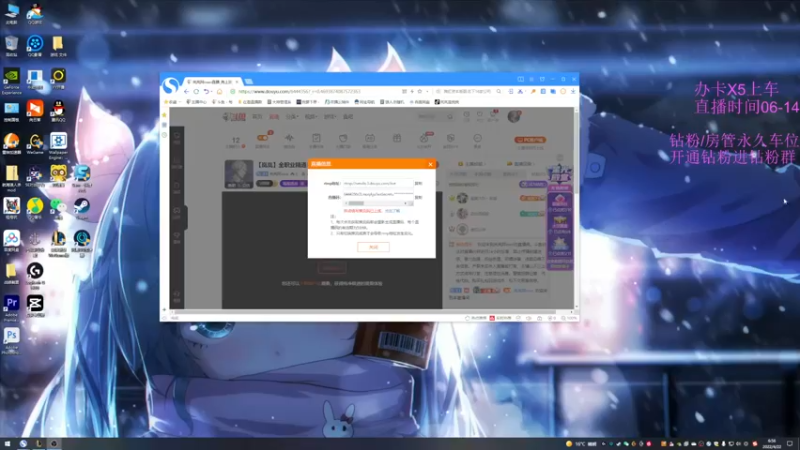Click the blue link below stream code
The width and height of the screenshot is (800, 450).
coord(392,211)
